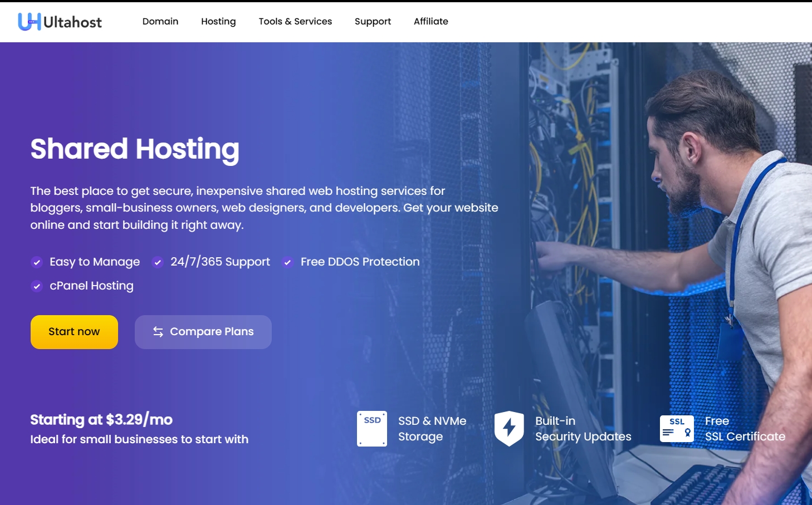Select Support in the top navigation
Image resolution: width=812 pixels, height=505 pixels.
click(x=373, y=21)
